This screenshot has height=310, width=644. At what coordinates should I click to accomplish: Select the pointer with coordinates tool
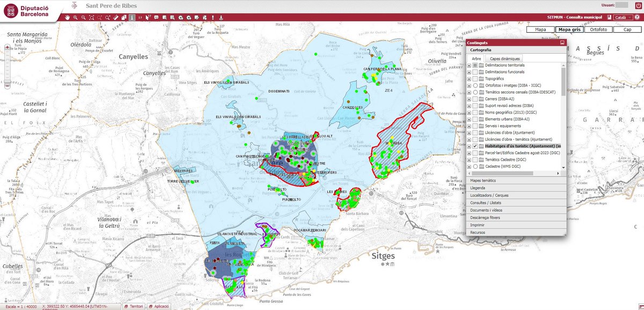click(x=148, y=18)
